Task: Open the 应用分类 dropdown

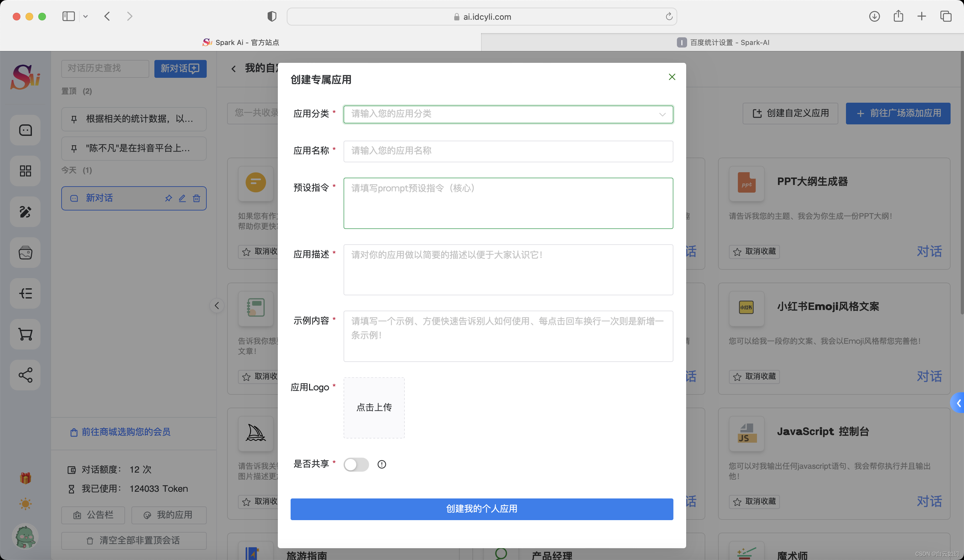Action: pyautogui.click(x=508, y=114)
